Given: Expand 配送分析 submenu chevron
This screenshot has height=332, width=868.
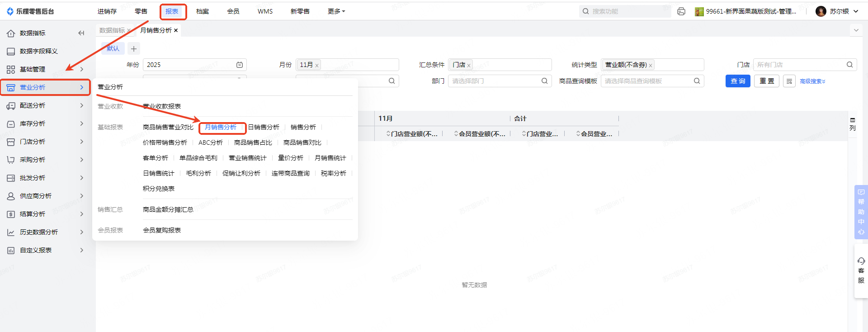Looking at the screenshot, I should (x=82, y=105).
